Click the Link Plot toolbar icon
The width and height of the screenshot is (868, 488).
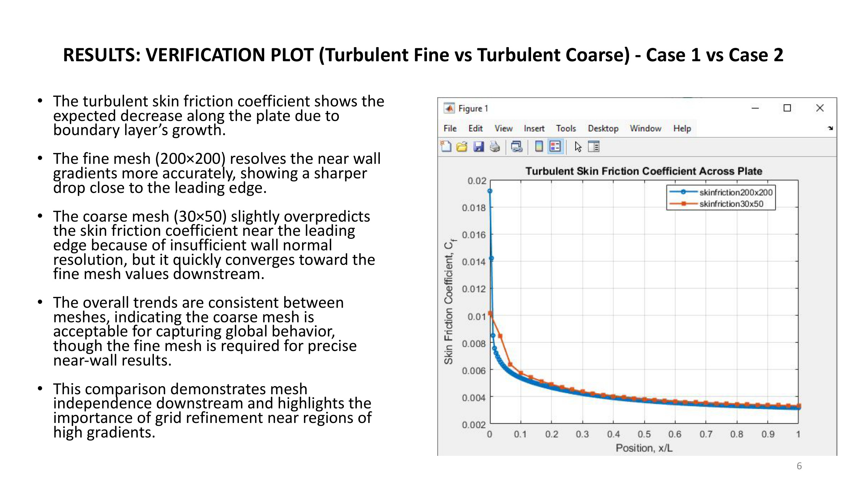pyautogui.click(x=517, y=147)
